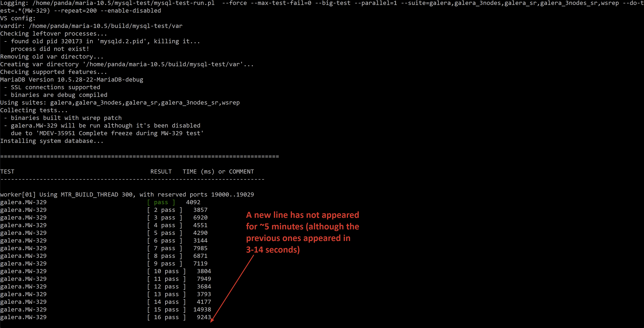Click the 'VS config:' line
Image resolution: width=644 pixels, height=328 pixels.
(18, 18)
